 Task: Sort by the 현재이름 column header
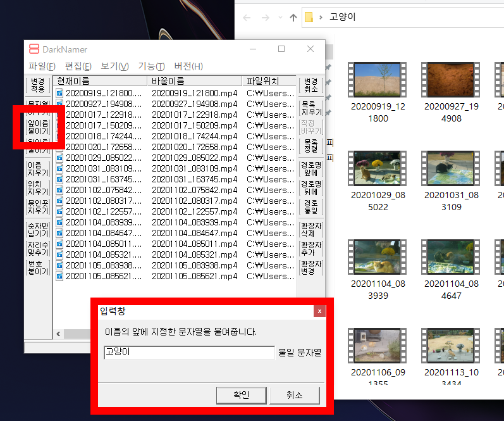point(100,81)
